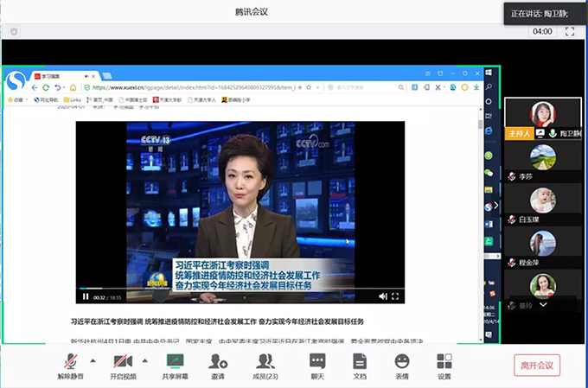
Task: Expand the audio options arrow beside 解除静音
Action: tap(93, 360)
